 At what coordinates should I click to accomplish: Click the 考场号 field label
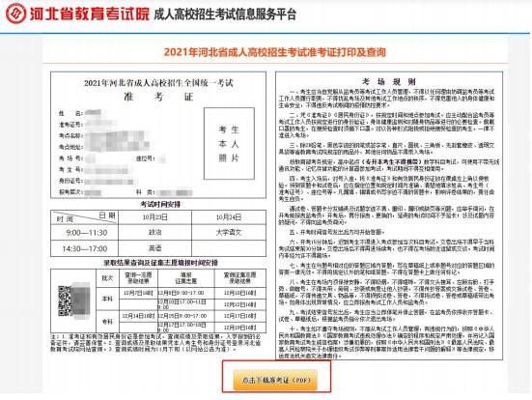click(x=70, y=158)
